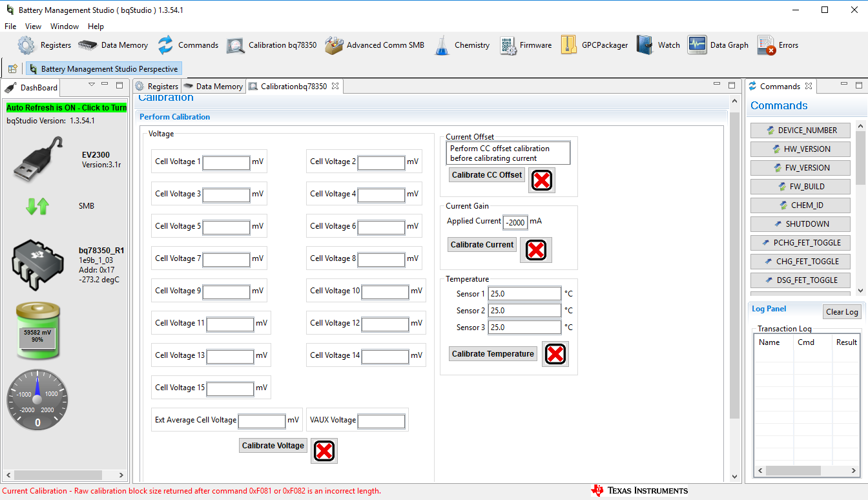Viewport: 868px width, 500px height.
Task: Click the Cell Voltage 1 input field
Action: point(226,163)
